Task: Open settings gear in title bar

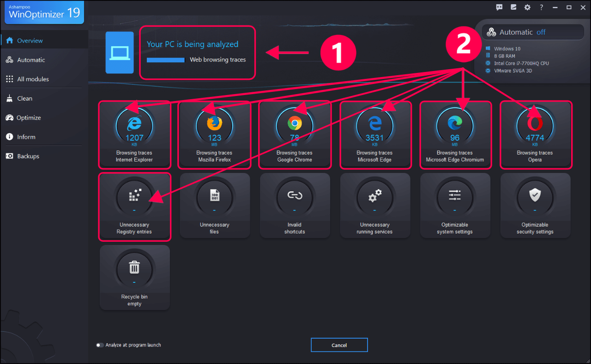Action: point(527,7)
